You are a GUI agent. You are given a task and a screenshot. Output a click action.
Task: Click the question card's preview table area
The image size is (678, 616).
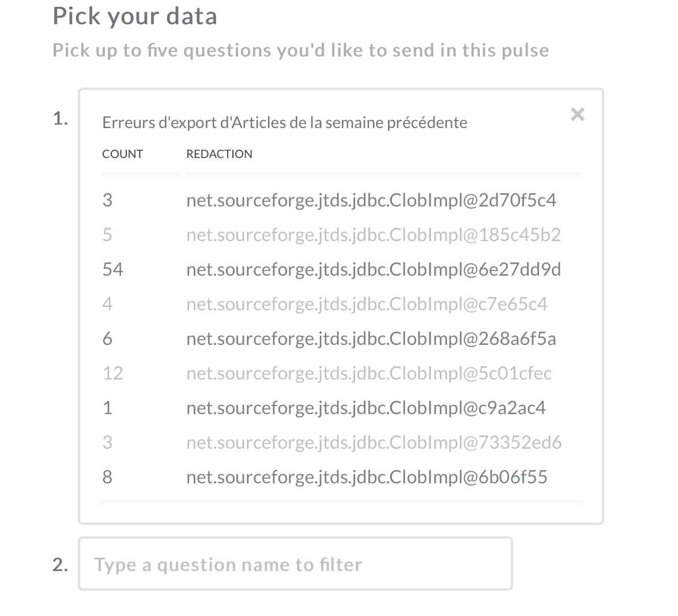(340, 338)
